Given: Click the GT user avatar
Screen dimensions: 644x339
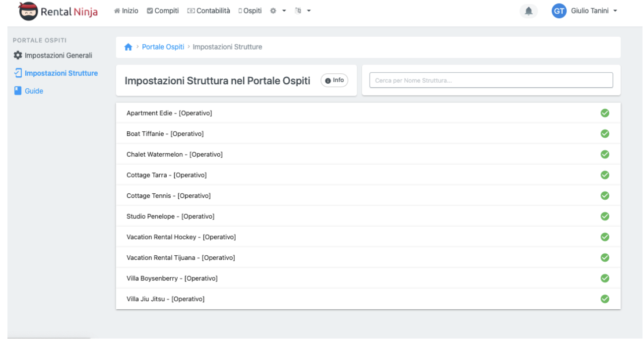Looking at the screenshot, I should [559, 11].
